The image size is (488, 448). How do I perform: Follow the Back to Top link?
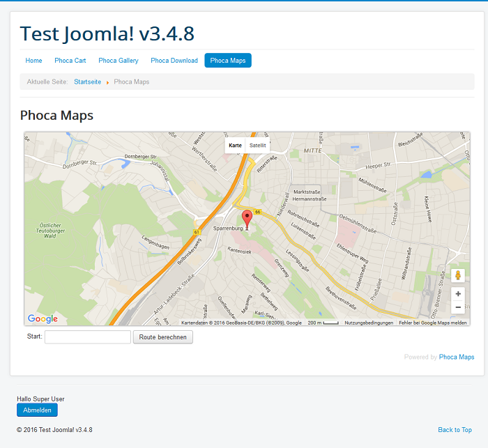point(455,430)
